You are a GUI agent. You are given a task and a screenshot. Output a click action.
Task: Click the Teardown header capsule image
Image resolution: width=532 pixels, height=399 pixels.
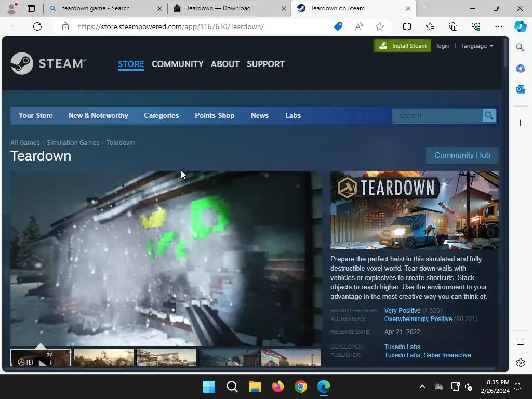415,210
